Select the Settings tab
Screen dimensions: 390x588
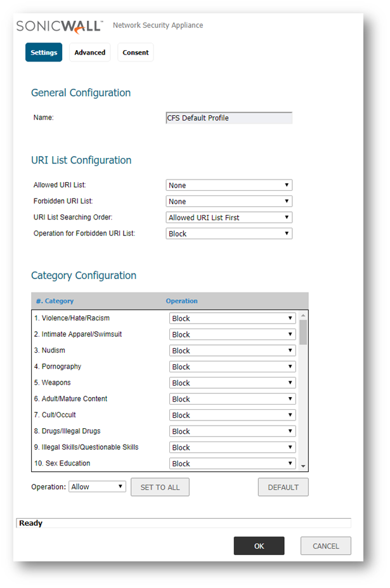(44, 53)
